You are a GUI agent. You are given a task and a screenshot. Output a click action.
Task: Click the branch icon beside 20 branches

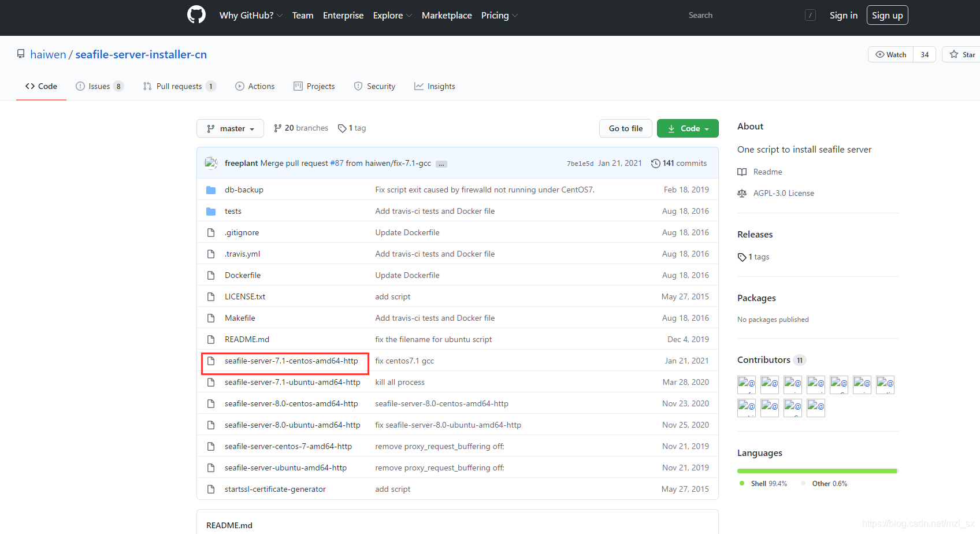(x=278, y=128)
